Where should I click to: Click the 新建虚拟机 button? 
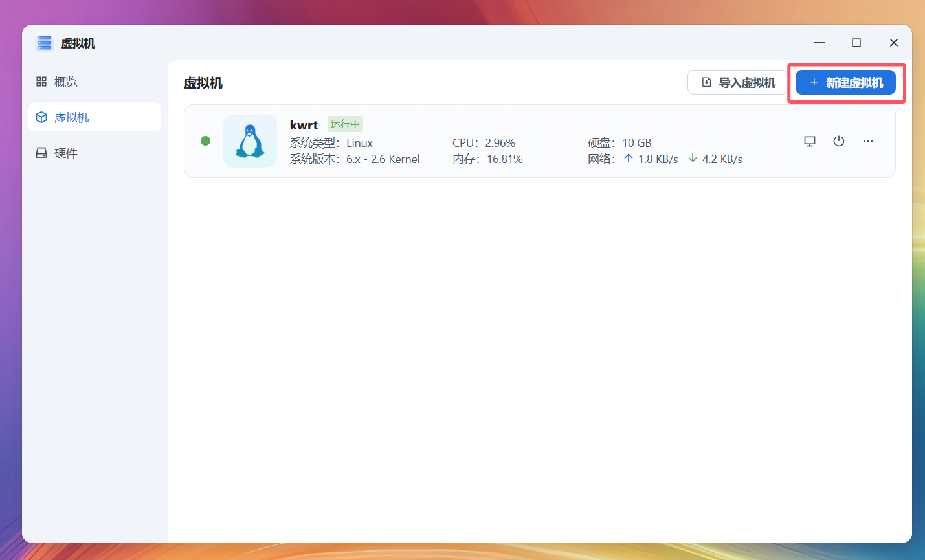(x=846, y=82)
